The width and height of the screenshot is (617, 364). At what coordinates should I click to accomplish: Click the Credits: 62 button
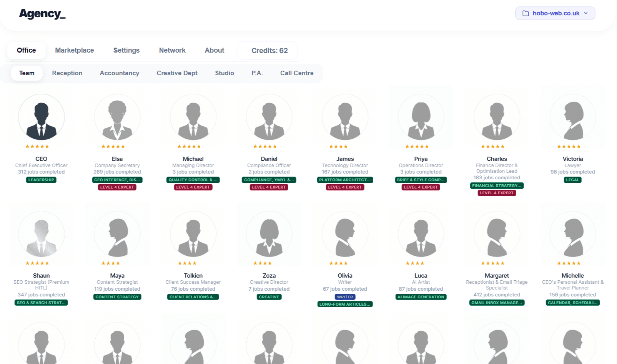pos(269,51)
